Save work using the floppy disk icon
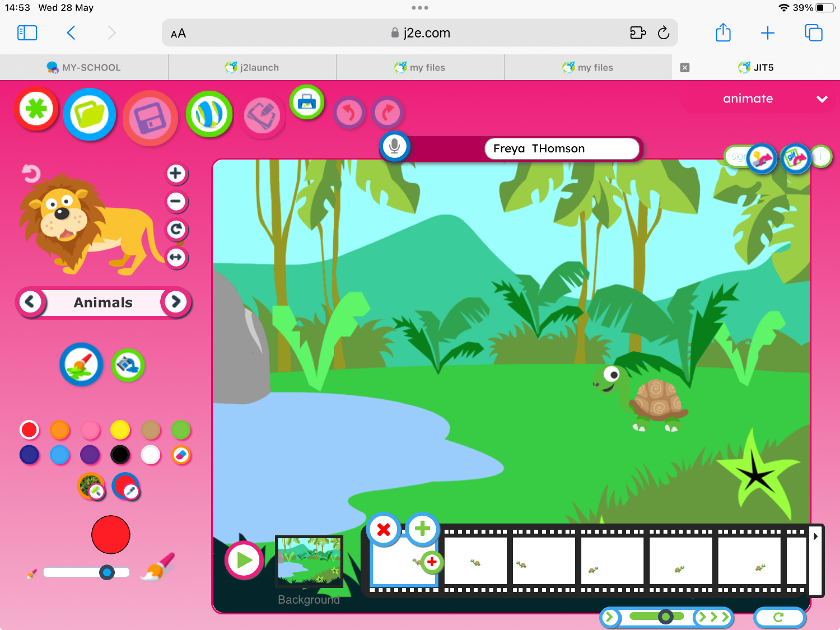The height and width of the screenshot is (630, 840). tap(150, 118)
